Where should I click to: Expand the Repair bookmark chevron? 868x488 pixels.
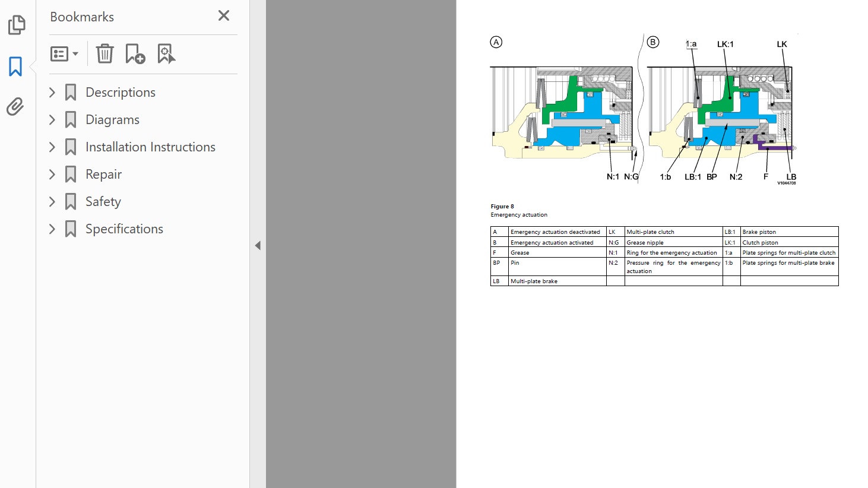[x=52, y=175]
